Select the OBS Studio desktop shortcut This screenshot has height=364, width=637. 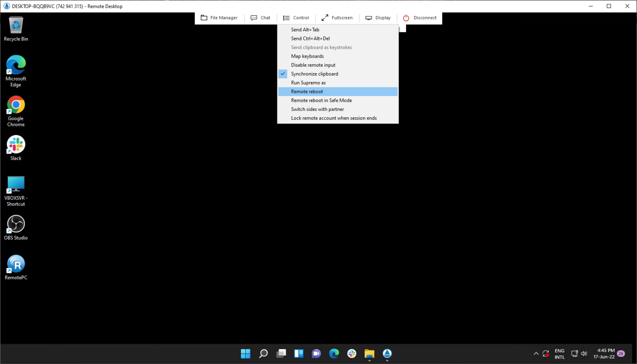pos(16,228)
